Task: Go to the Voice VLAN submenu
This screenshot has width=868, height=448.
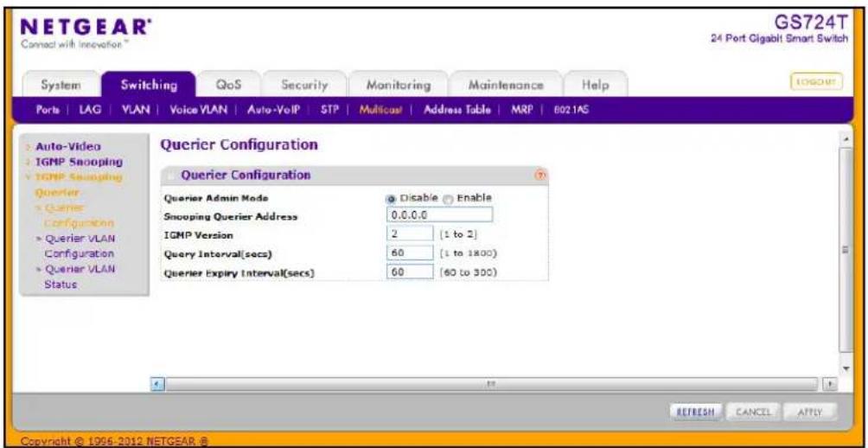Action: pos(199,110)
